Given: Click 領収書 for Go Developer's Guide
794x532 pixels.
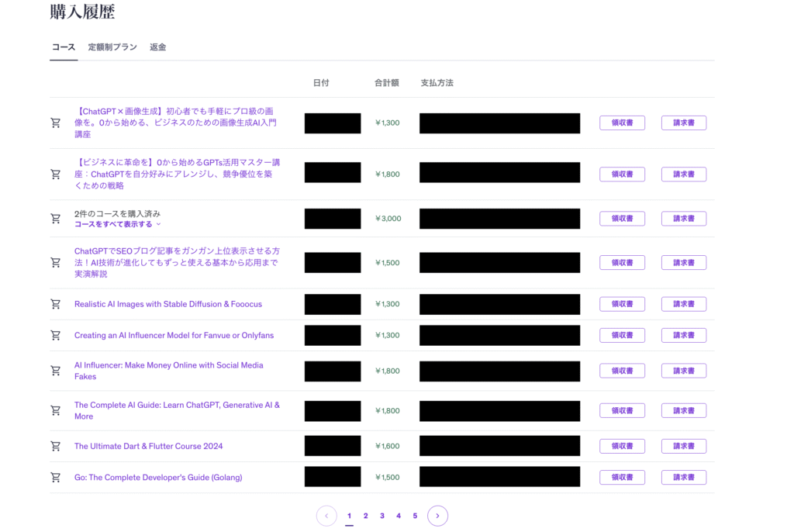Looking at the screenshot, I should [x=623, y=477].
